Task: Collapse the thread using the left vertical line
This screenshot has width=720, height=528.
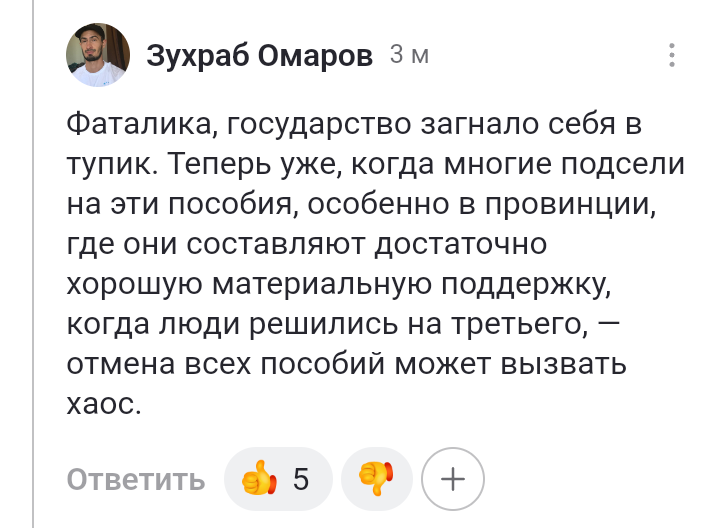Action: 33,264
